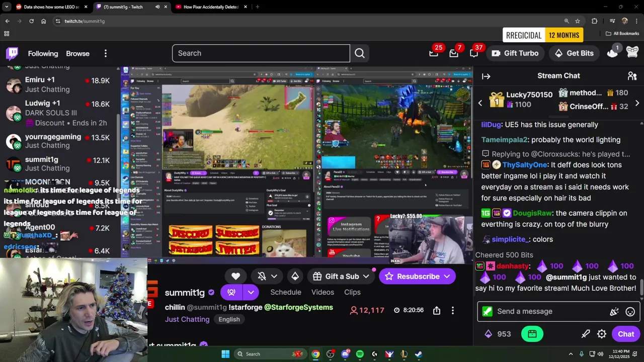The height and width of the screenshot is (362, 644).
Task: Open the browser tab search dropdown
Action: pos(7,7)
